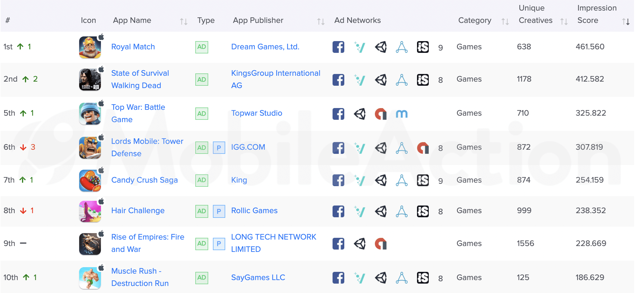The image size is (644, 293).
Task: Sort table by App Name arrows
Action: click(184, 21)
